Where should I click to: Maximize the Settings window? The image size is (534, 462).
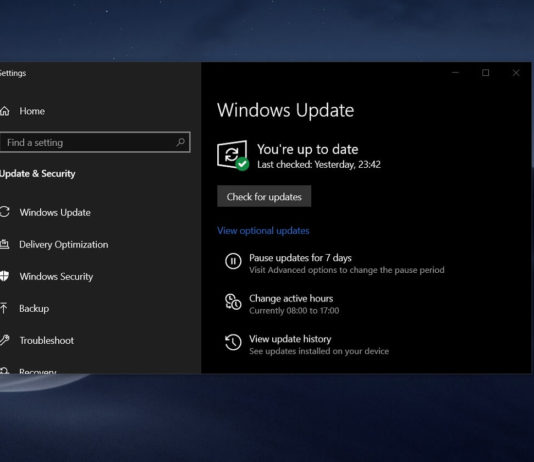(x=486, y=73)
